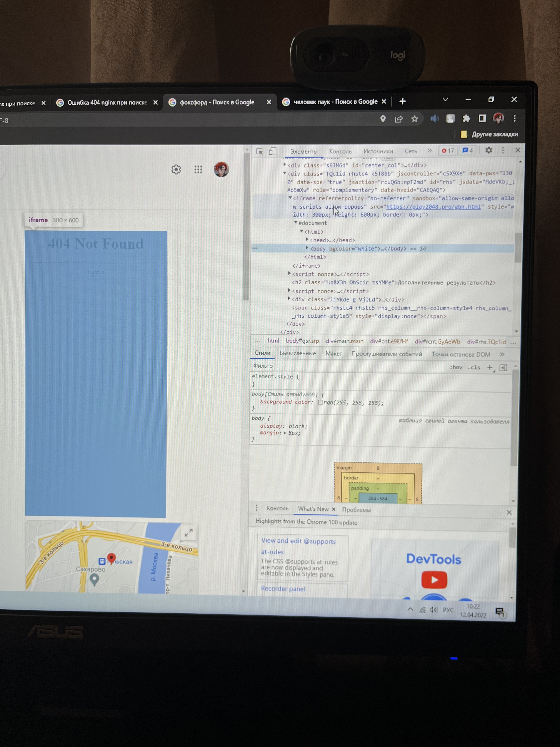Screen dimensions: 560x747
Task: Click the 17 errors counter badge
Action: pos(448,151)
